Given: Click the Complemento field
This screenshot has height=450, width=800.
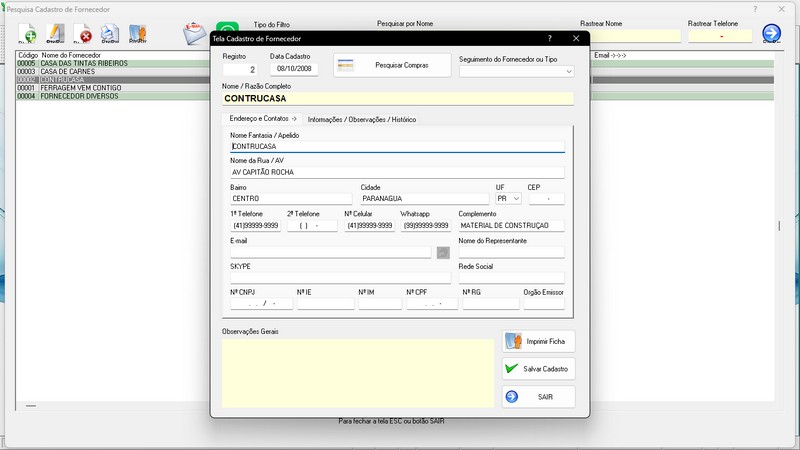Looking at the screenshot, I should (x=512, y=226).
